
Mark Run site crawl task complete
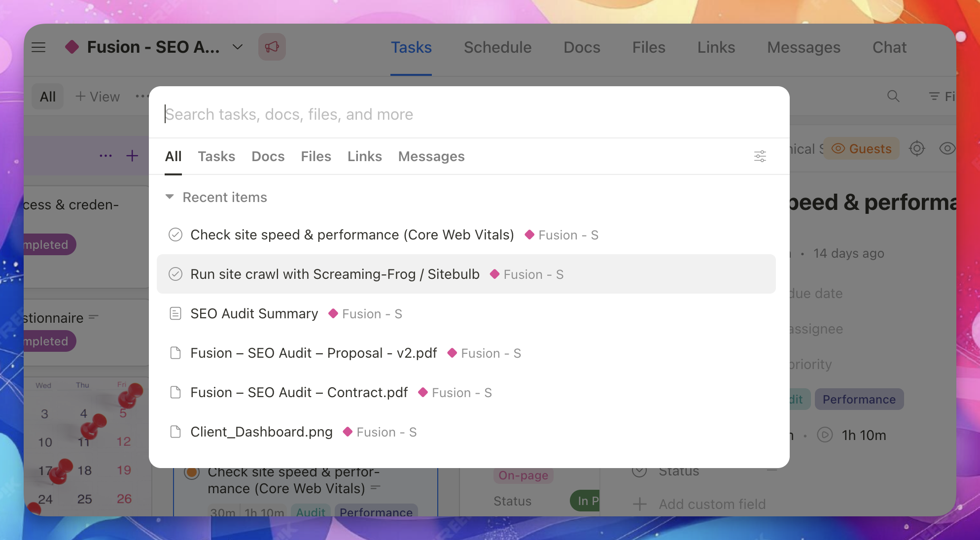[x=175, y=274]
